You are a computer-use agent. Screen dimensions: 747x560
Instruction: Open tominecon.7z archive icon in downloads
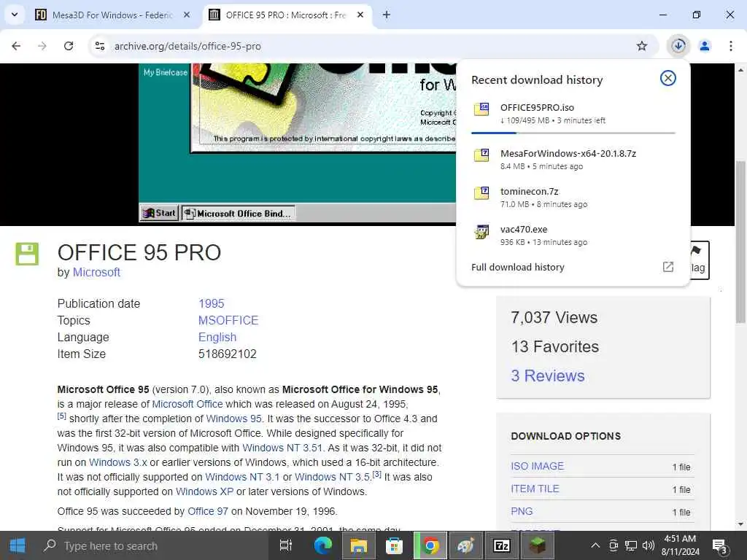coord(481,192)
